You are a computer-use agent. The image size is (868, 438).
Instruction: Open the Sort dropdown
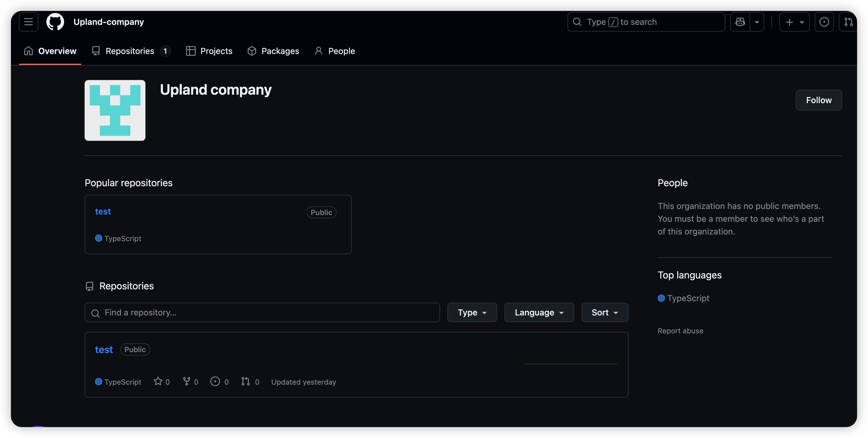click(605, 312)
